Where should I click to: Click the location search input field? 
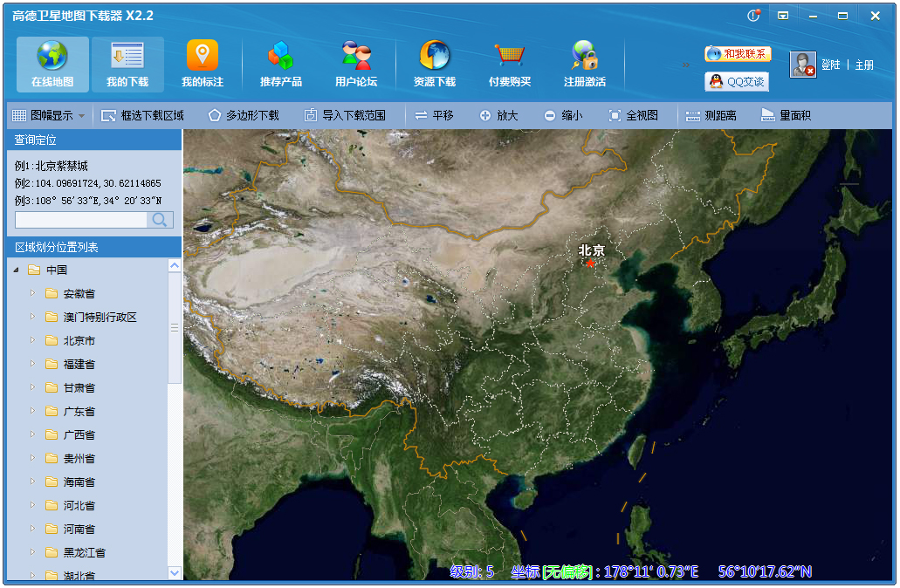pos(80,220)
